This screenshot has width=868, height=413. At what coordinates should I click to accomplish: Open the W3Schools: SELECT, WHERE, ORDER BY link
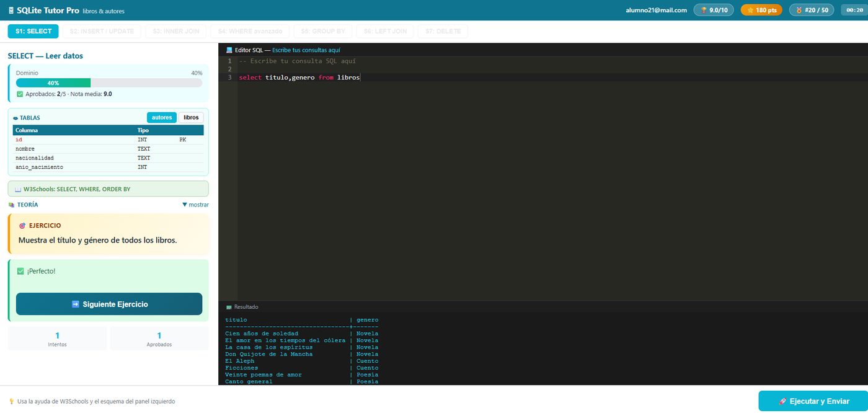108,189
